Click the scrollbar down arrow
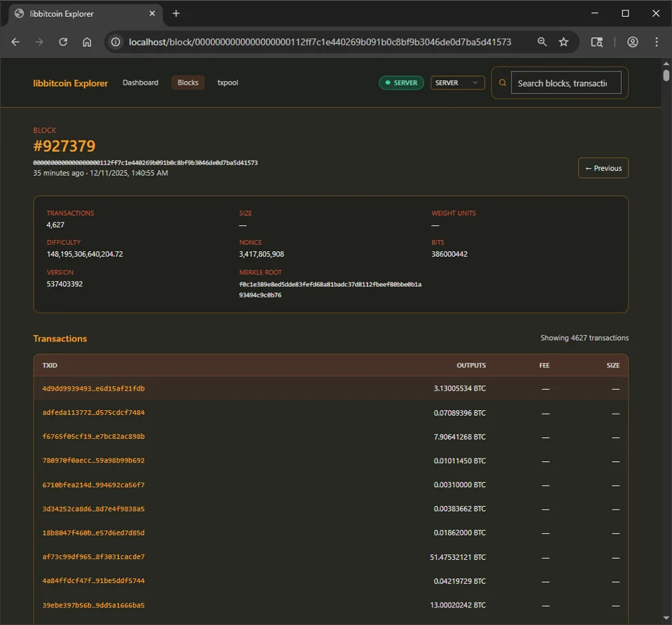672x625 pixels. (x=666, y=618)
